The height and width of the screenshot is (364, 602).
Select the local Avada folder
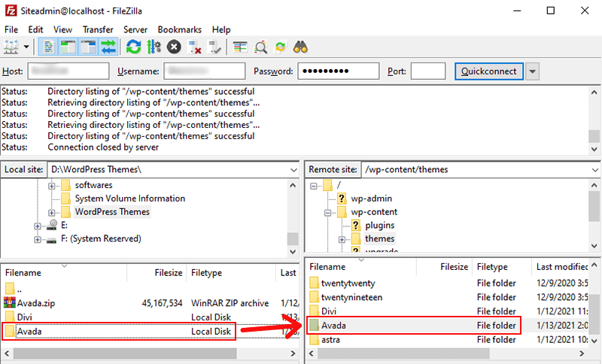(x=29, y=332)
